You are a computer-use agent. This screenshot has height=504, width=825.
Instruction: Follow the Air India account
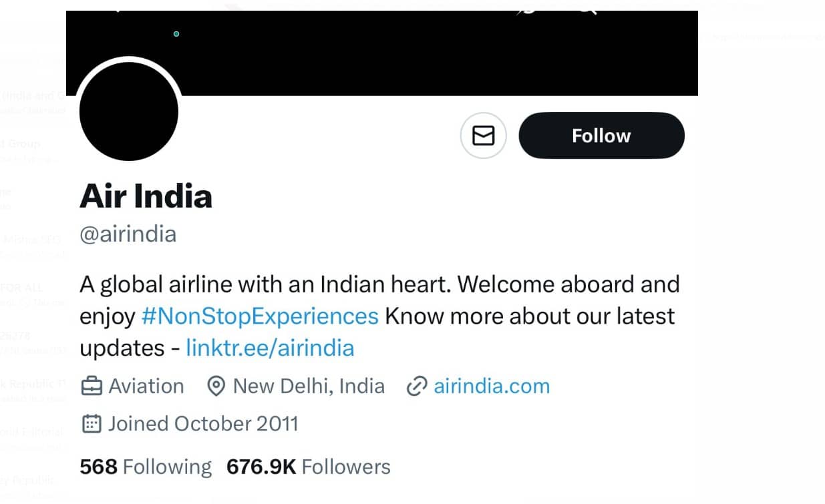(x=601, y=136)
